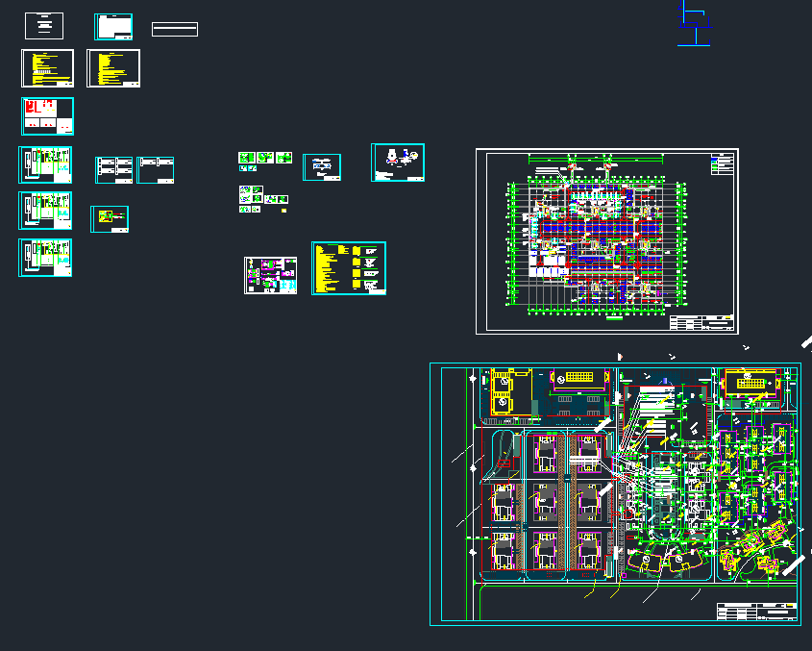Image resolution: width=812 pixels, height=651 pixels.
Task: Click the first yellow-text notes sheet
Action: [x=47, y=68]
